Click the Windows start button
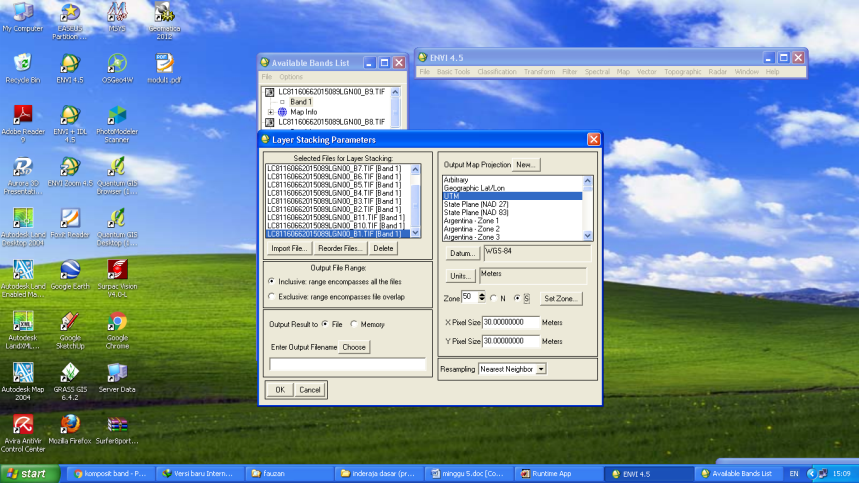 [30, 474]
